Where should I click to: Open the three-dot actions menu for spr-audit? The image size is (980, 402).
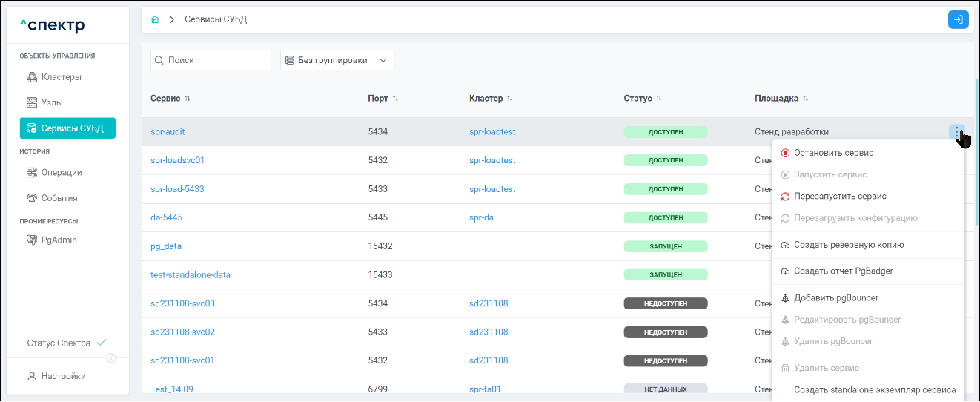point(957,132)
